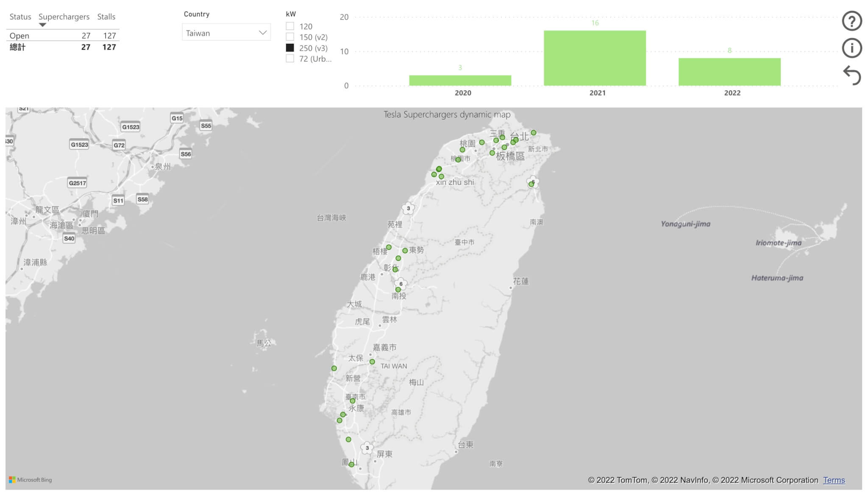Click the cluster of 5 on east coast
This screenshot has width=868, height=492.
click(x=533, y=182)
